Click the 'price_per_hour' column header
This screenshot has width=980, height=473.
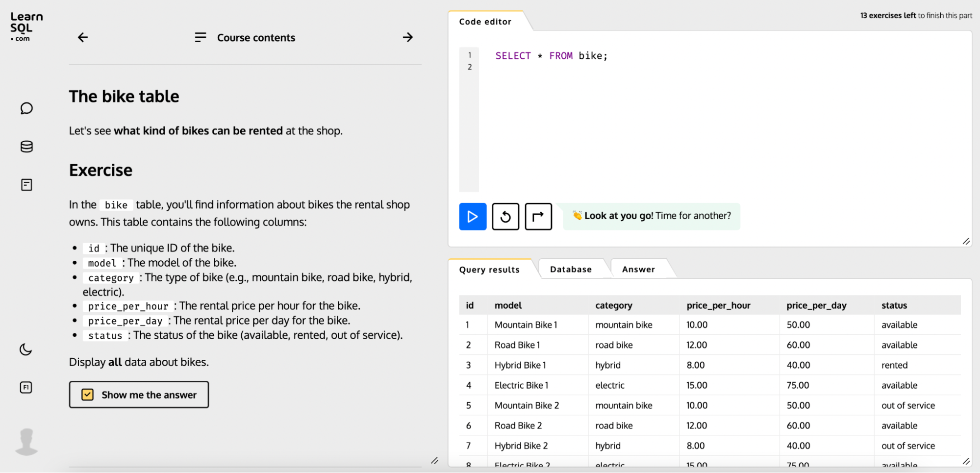718,305
